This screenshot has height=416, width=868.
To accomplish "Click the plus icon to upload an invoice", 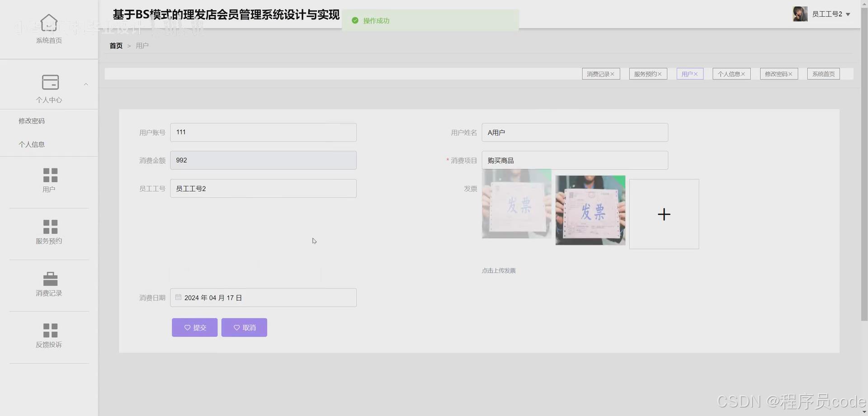I will (x=664, y=214).
